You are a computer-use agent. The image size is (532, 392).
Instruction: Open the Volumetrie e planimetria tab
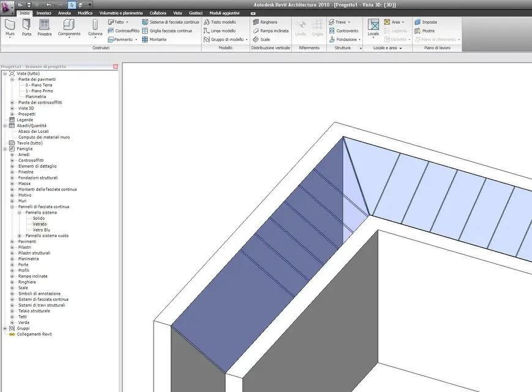[x=121, y=12]
